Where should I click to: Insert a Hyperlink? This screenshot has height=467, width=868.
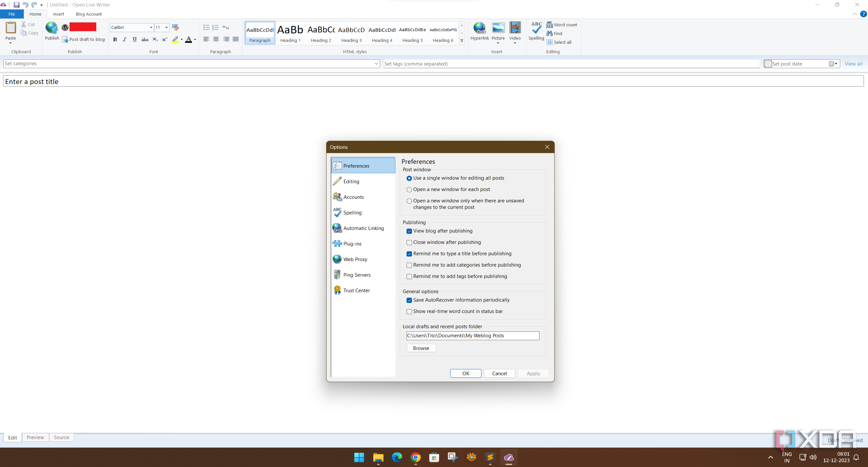(479, 31)
